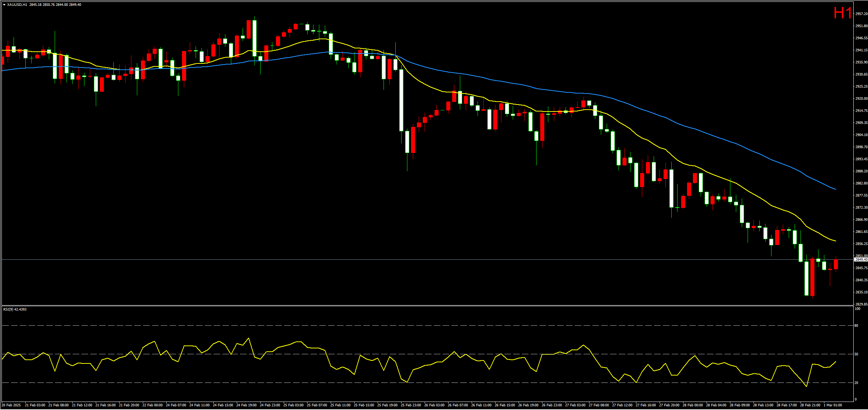Click the 24 Feb 07:00 time label
This screenshot has width=868, height=410.
coord(176,405)
